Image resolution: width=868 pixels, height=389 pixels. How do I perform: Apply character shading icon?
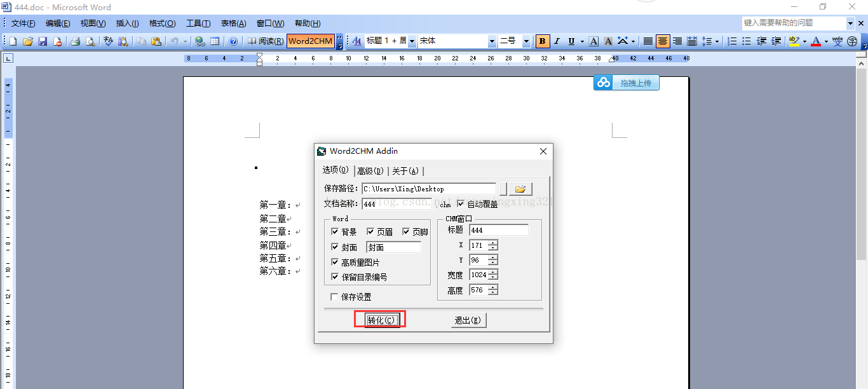click(x=608, y=41)
